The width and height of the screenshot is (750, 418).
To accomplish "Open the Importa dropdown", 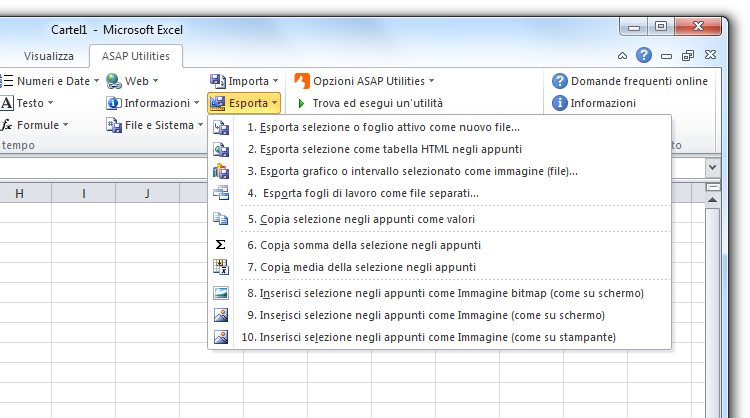I will click(x=276, y=81).
